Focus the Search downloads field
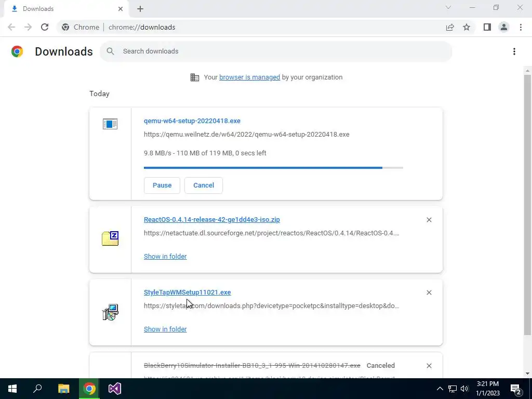 click(276, 51)
